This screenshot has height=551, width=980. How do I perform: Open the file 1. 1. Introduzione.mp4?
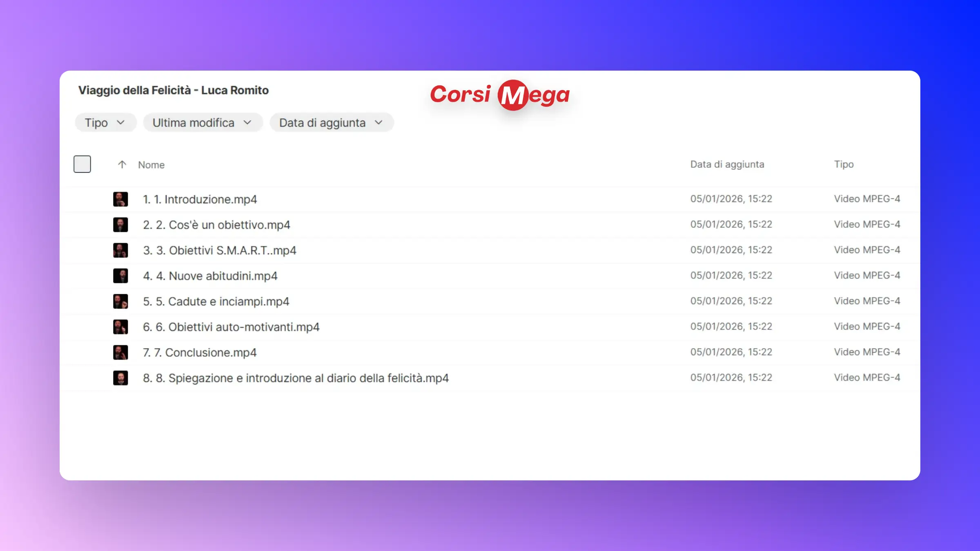200,199
